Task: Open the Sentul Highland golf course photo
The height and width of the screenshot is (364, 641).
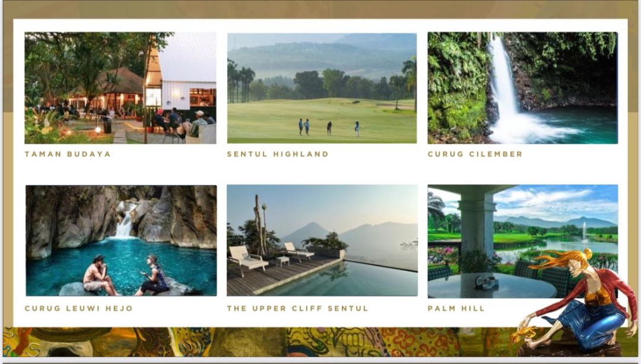Action: pos(322,88)
